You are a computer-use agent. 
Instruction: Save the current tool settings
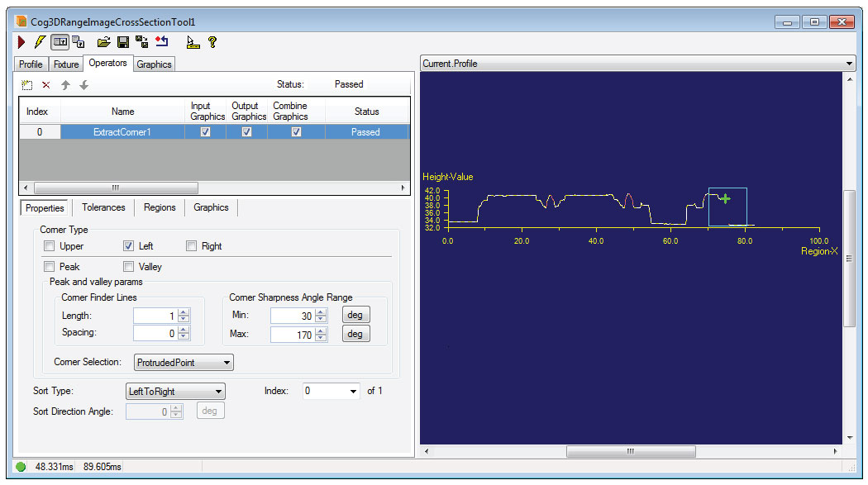coord(122,42)
